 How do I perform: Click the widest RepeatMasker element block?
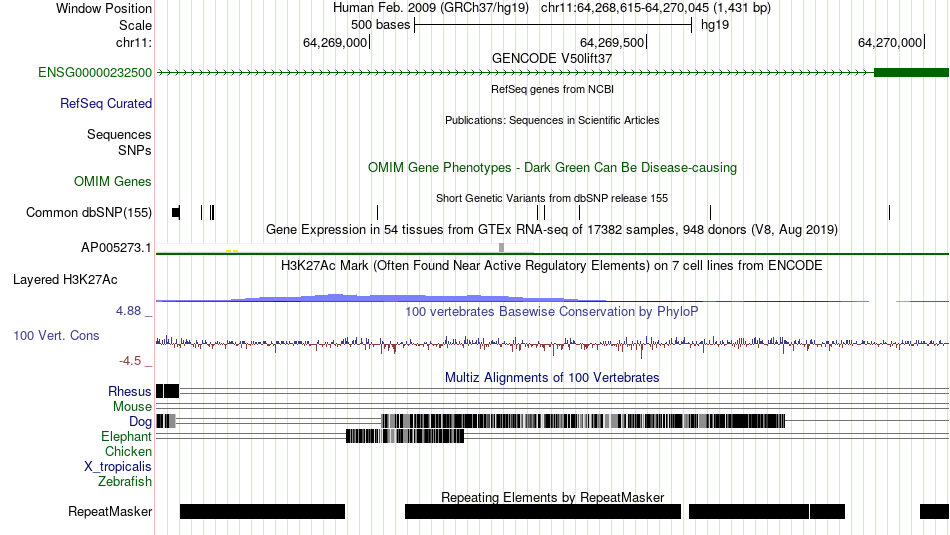coord(543,511)
